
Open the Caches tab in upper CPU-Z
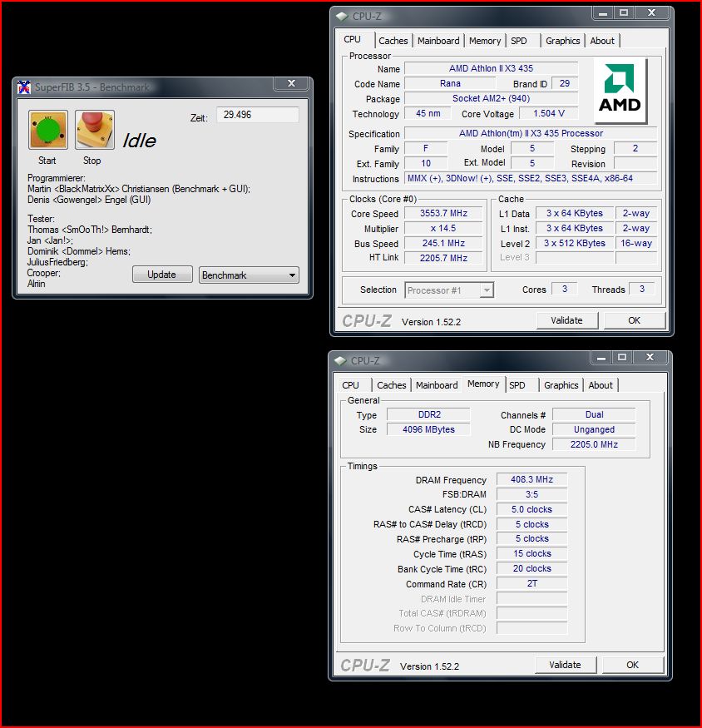coord(393,41)
